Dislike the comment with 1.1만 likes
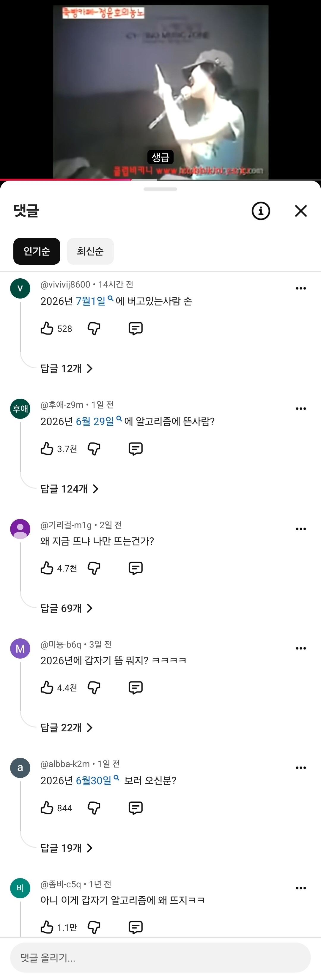This screenshot has width=321, height=980. [94, 927]
